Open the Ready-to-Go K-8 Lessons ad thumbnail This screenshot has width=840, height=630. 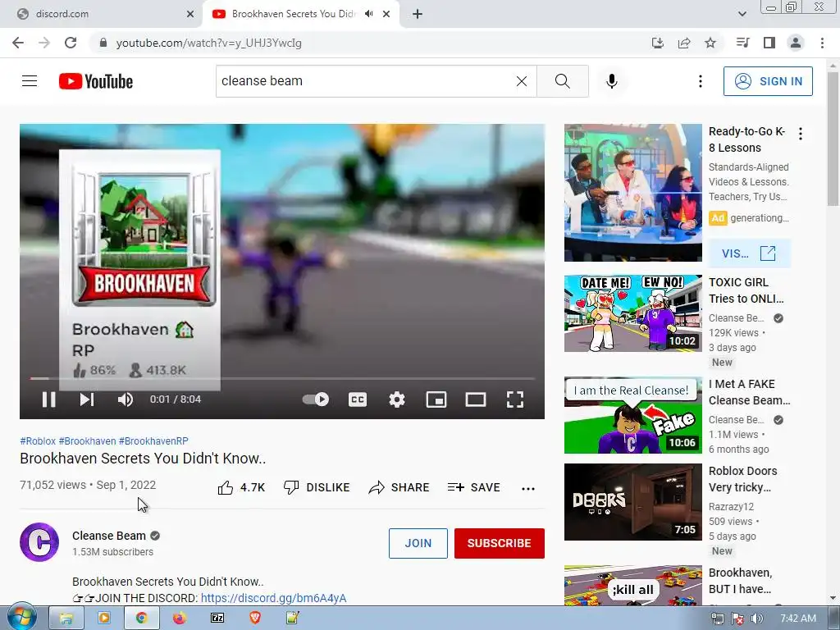pos(632,193)
